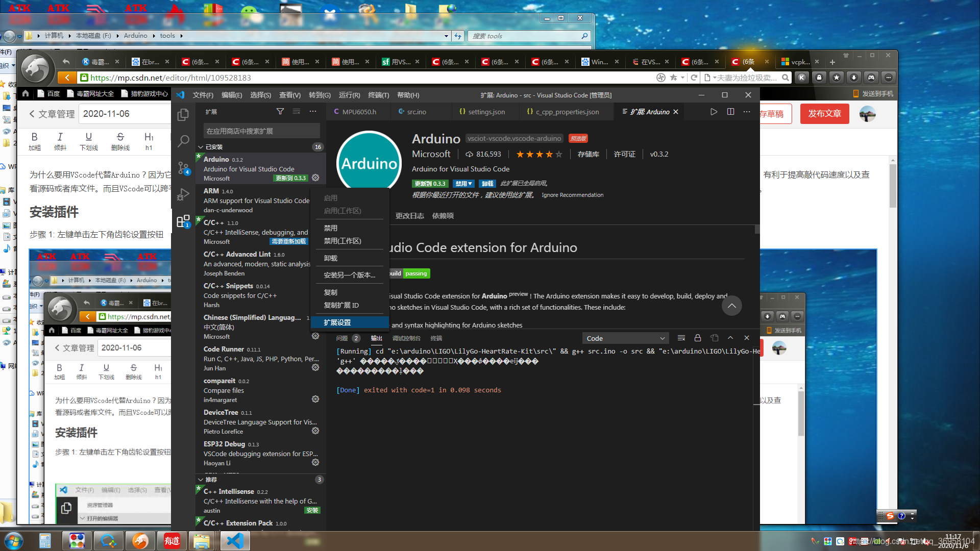The width and height of the screenshot is (980, 551).
Task: Toggle the bookmark star in the browser address bar
Action: click(x=675, y=78)
